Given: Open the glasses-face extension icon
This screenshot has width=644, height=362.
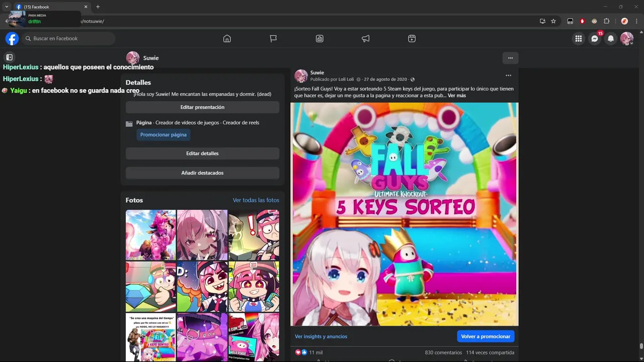Looking at the screenshot, I should pos(594,21).
